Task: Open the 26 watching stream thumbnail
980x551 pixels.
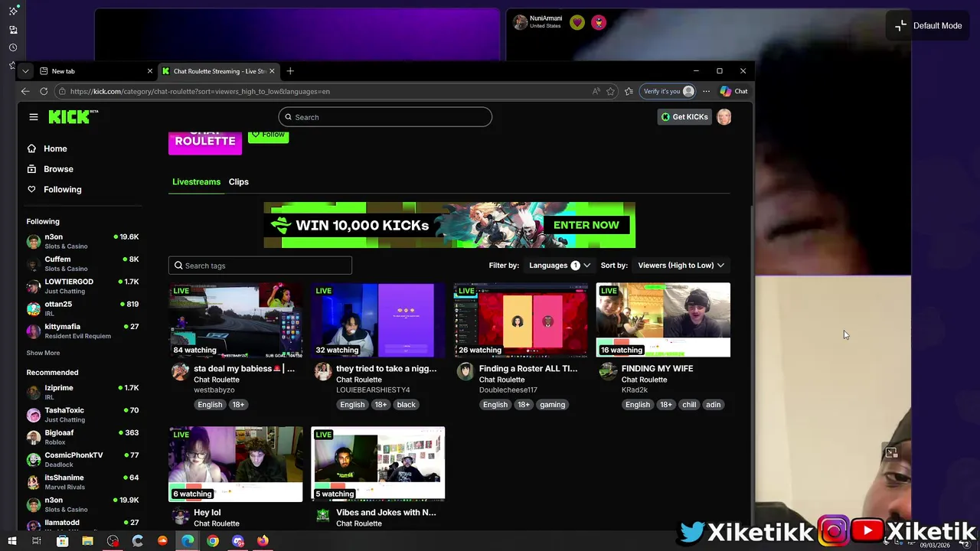Action: [x=521, y=320]
